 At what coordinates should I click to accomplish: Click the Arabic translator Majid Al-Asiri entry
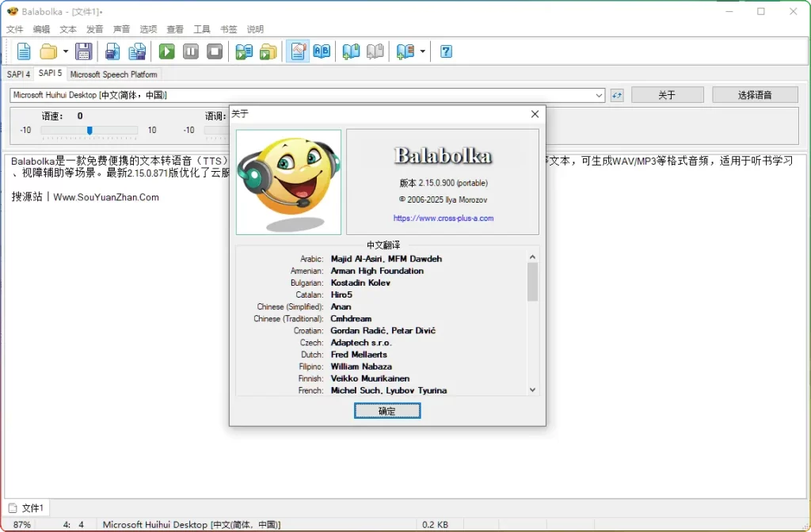[386, 259]
